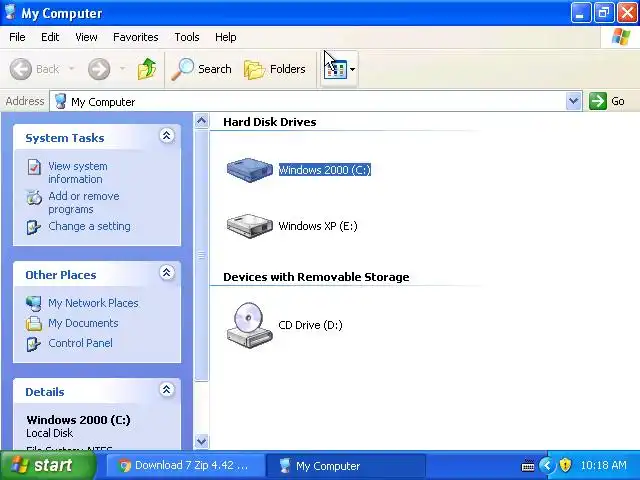Click the Windows 2000 (C:) label
Viewport: 640px width, 480px height.
[325, 170]
